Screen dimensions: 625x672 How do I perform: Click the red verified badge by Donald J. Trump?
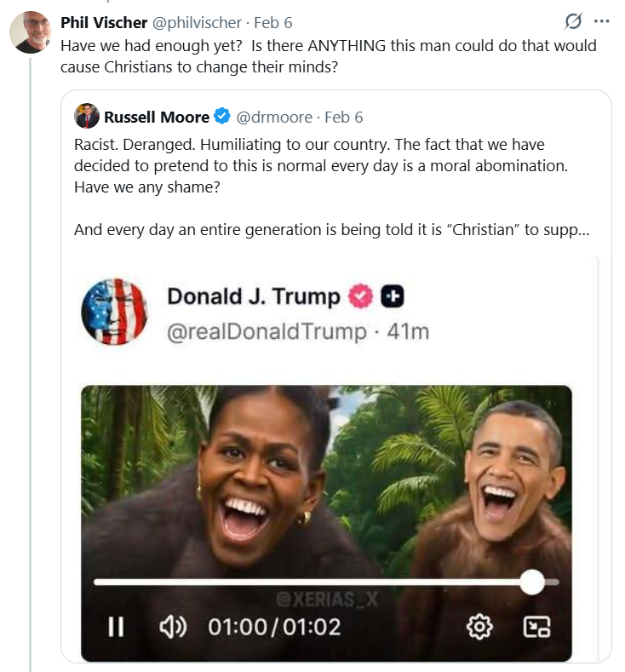tap(362, 296)
